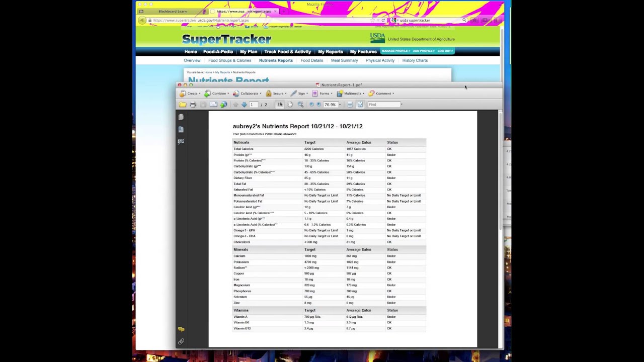The height and width of the screenshot is (362, 644).
Task: Expand the Multimedia dropdown
Action: point(351,94)
